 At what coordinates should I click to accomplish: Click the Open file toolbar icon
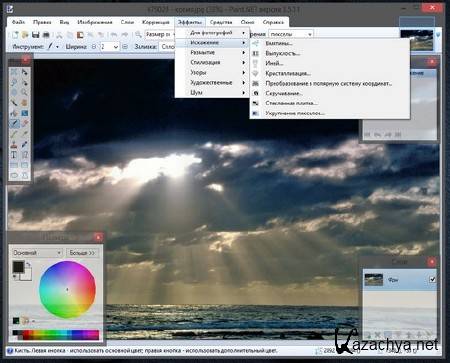(x=25, y=34)
